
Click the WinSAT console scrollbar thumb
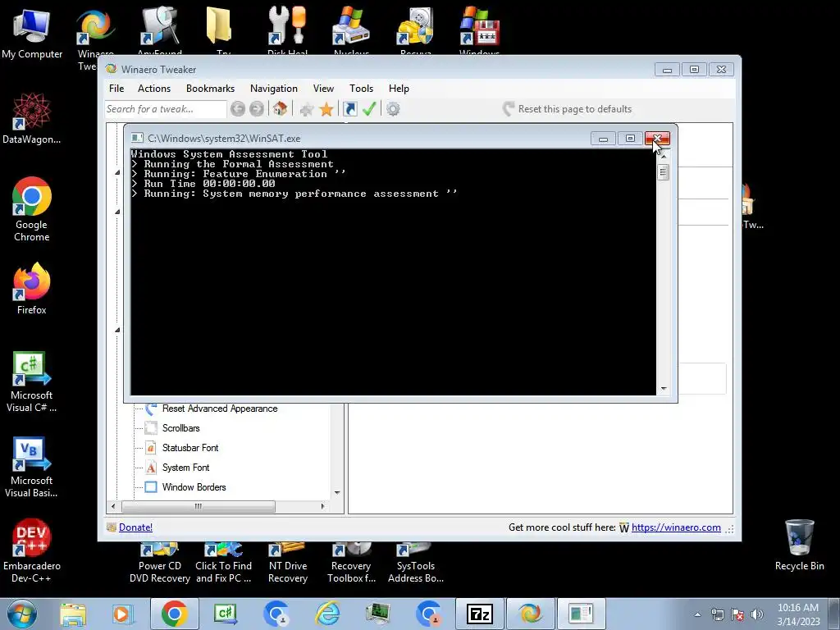pyautogui.click(x=663, y=172)
